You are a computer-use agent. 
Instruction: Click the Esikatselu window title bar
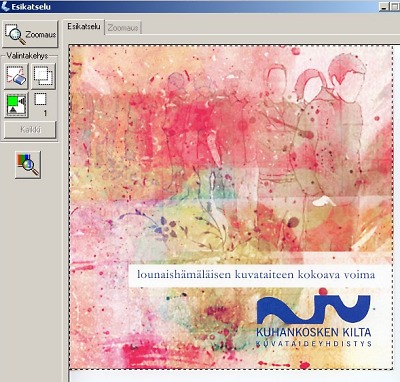point(200,6)
